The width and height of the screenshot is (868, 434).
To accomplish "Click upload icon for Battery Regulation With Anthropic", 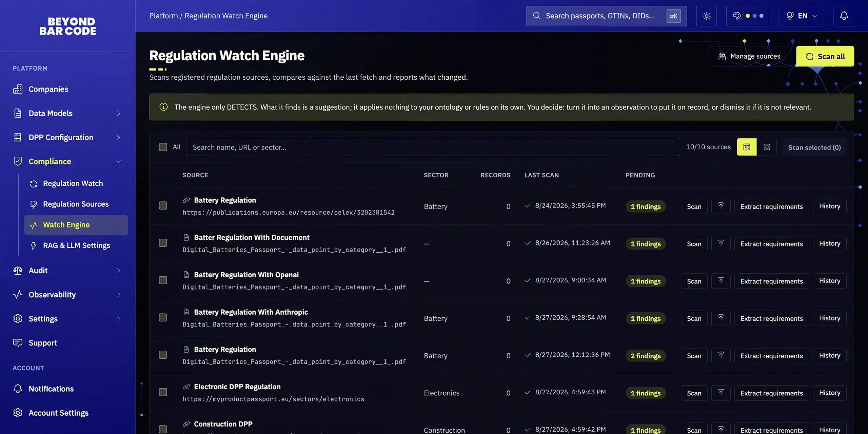I will coord(721,318).
